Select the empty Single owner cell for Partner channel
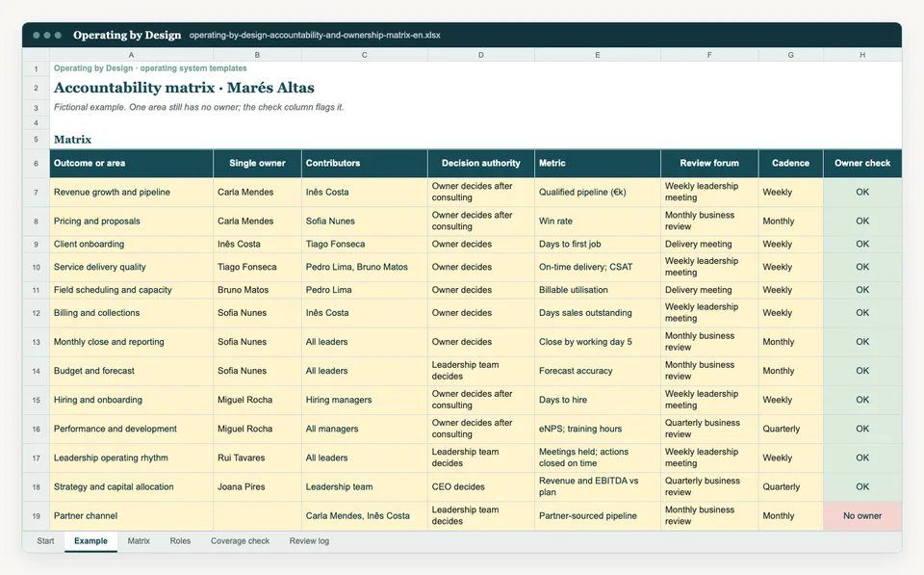Screen dimensions: 924x575 257,516
